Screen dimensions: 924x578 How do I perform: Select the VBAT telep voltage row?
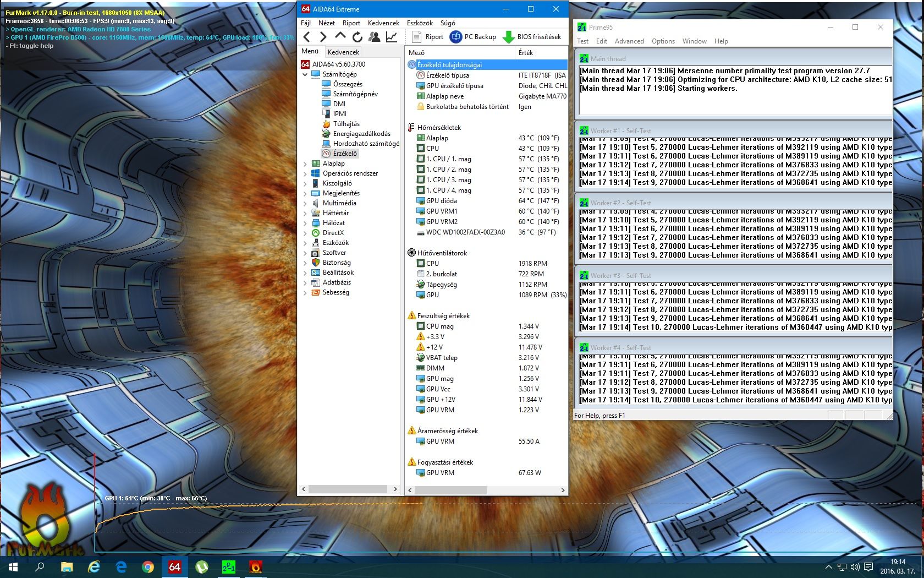coord(487,358)
